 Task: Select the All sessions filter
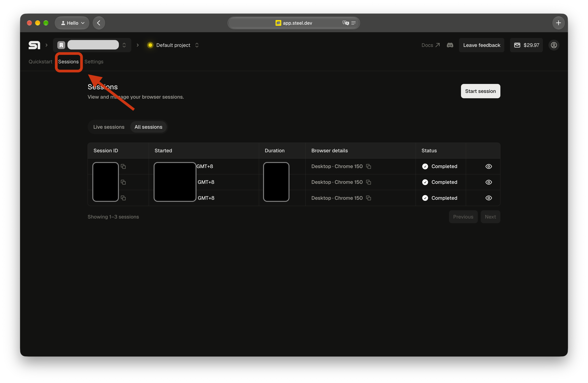pyautogui.click(x=148, y=127)
